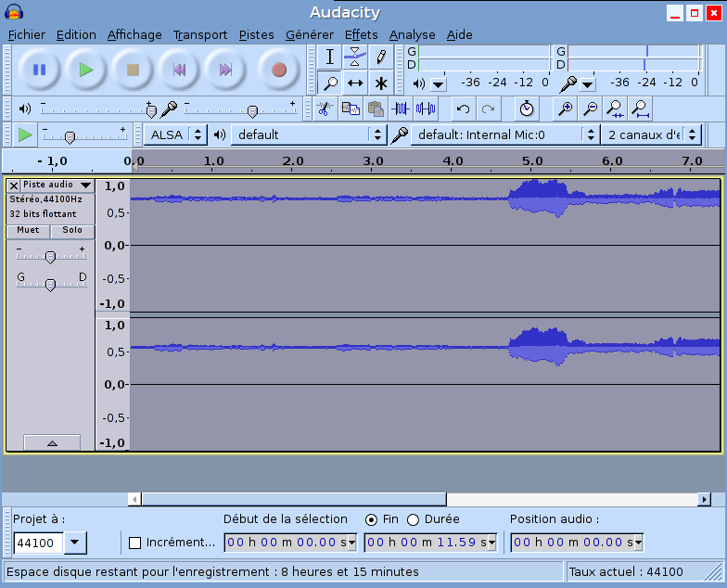727x588 pixels.
Task: Open the Effets menu
Action: click(362, 35)
